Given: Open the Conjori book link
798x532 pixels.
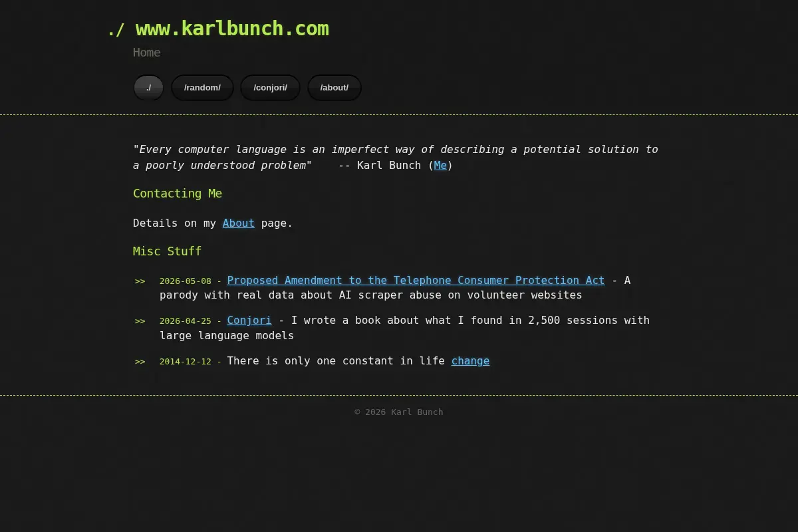Looking at the screenshot, I should (249, 320).
